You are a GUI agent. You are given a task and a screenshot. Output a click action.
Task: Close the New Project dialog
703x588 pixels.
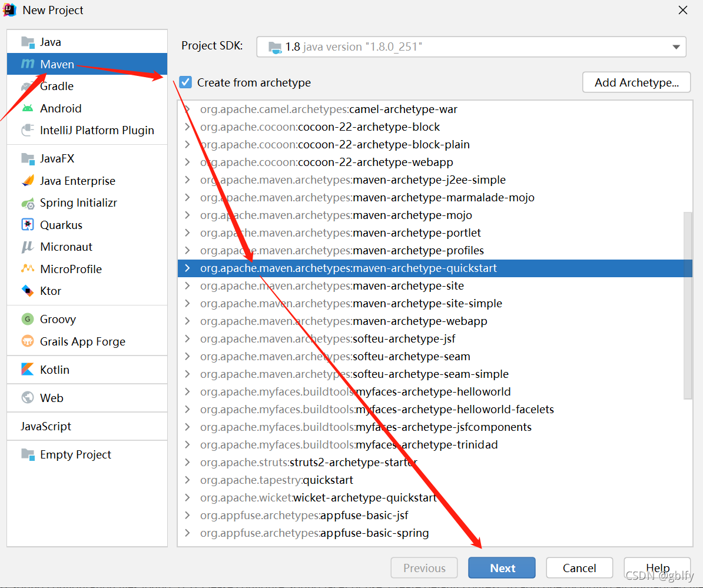coord(683,10)
